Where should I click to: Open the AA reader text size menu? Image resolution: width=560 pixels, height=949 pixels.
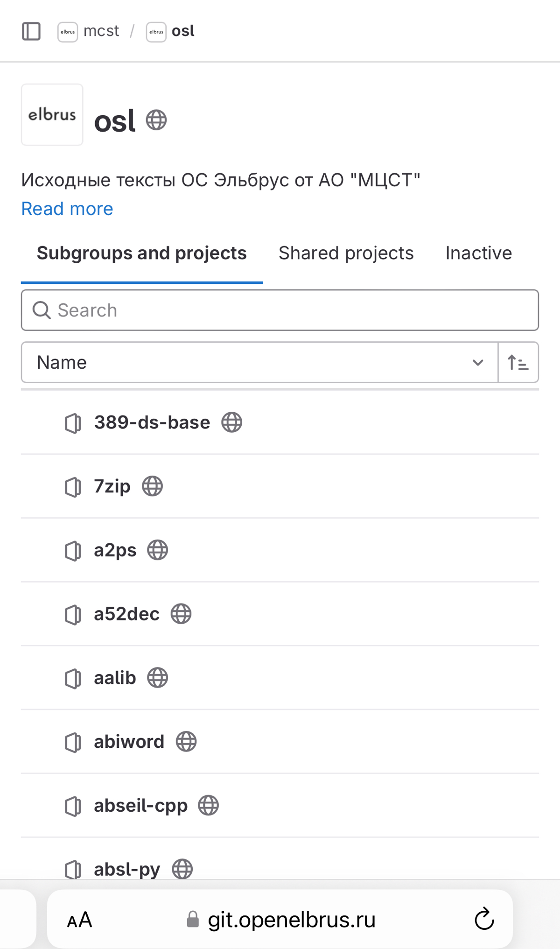[x=80, y=920]
